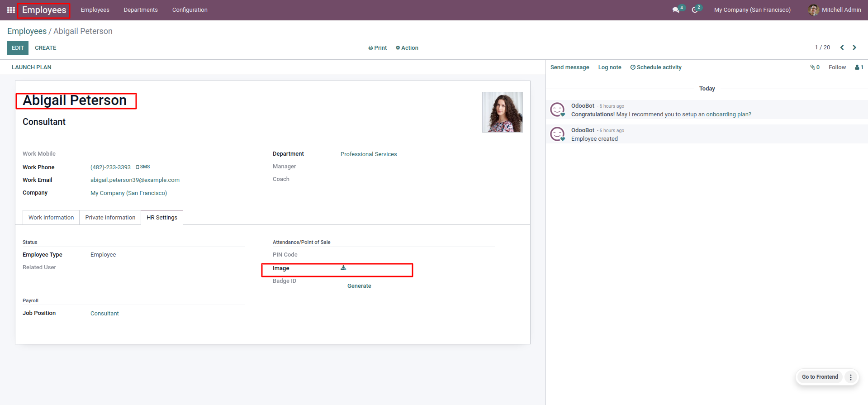Viewport: 868px width, 405px height.
Task: Click the Badge ID field label
Action: [285, 281]
